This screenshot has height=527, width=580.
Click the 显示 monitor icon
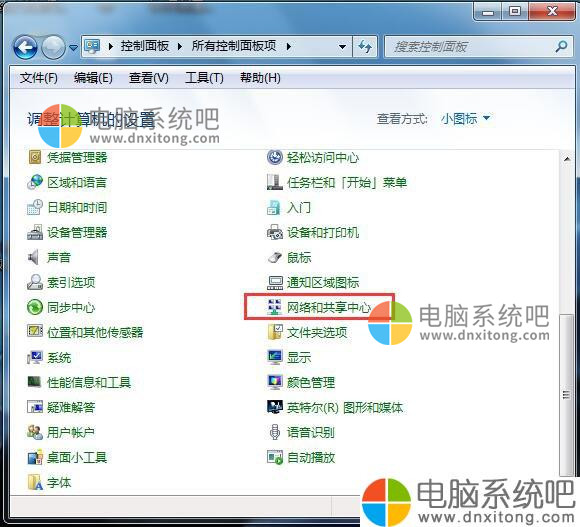coord(275,357)
